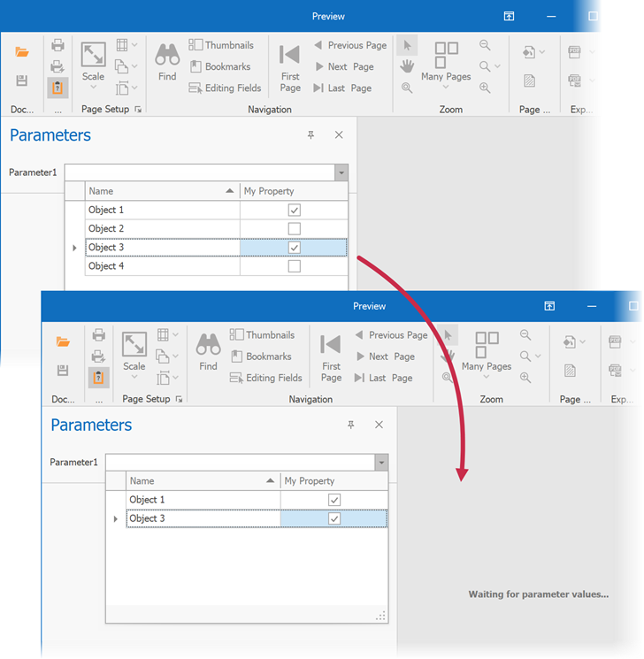Click Watermark icon in top Preview window
644x659 pixels.
pos(530,80)
